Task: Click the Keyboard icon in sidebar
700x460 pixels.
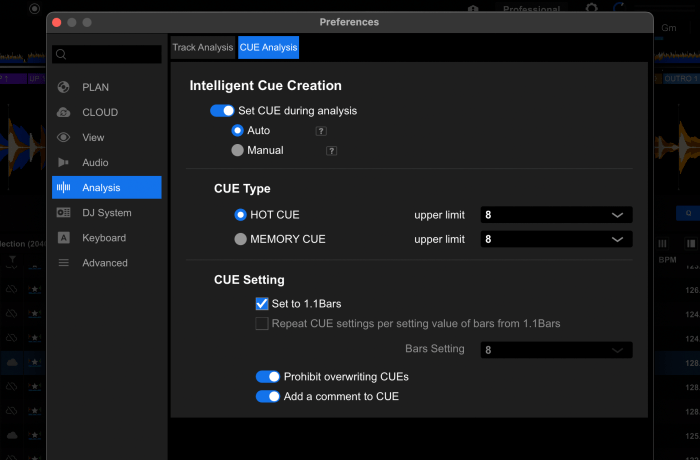Action: 64,238
